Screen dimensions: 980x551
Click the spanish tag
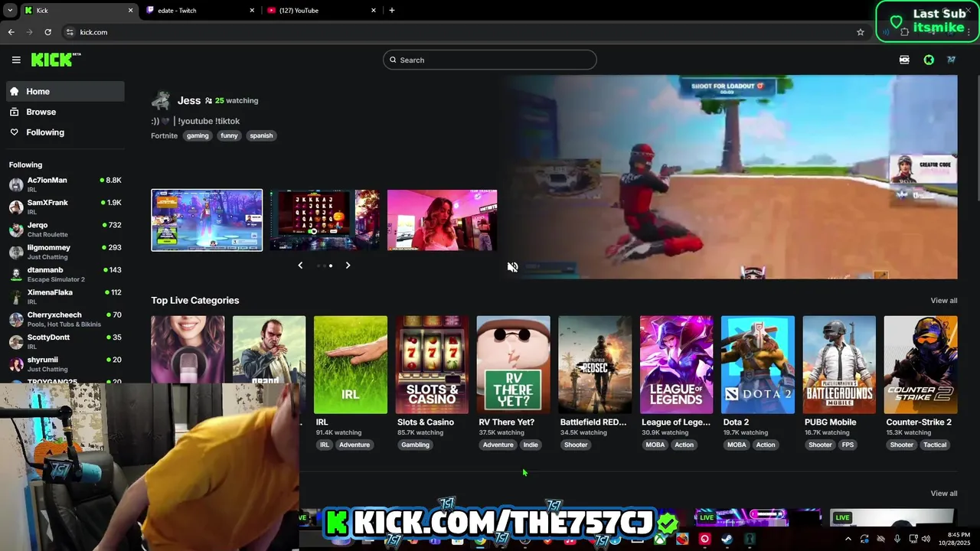tap(261, 135)
